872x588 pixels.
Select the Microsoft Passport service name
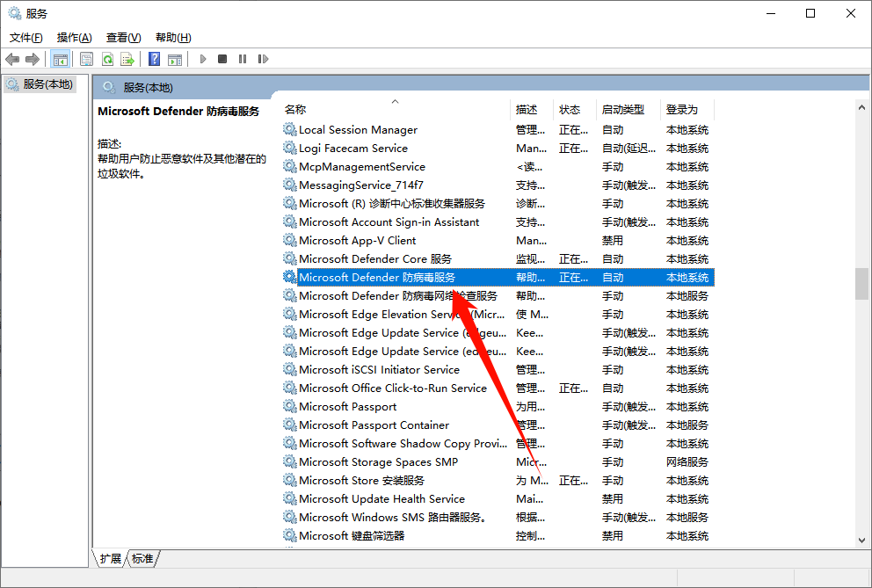click(347, 407)
